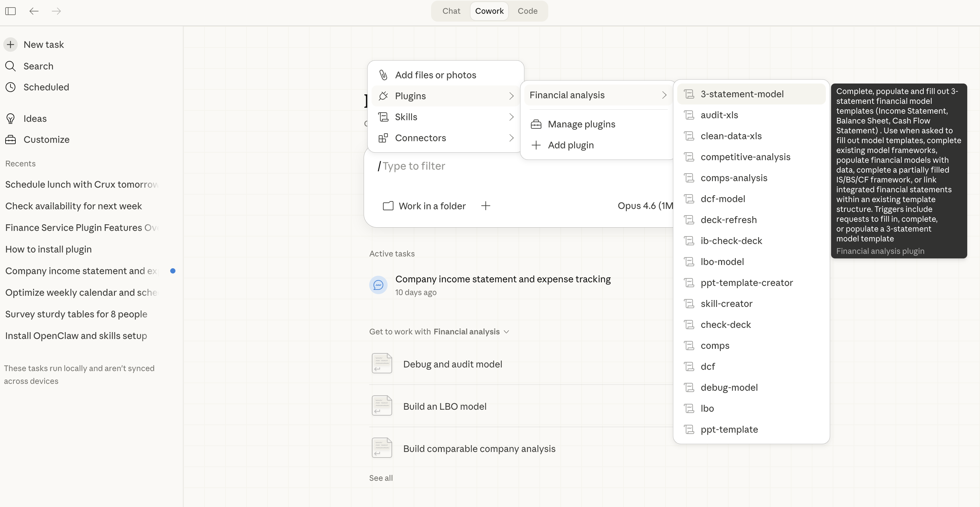The height and width of the screenshot is (507, 980).
Task: Open Search via magnifier icon
Action: (11, 66)
